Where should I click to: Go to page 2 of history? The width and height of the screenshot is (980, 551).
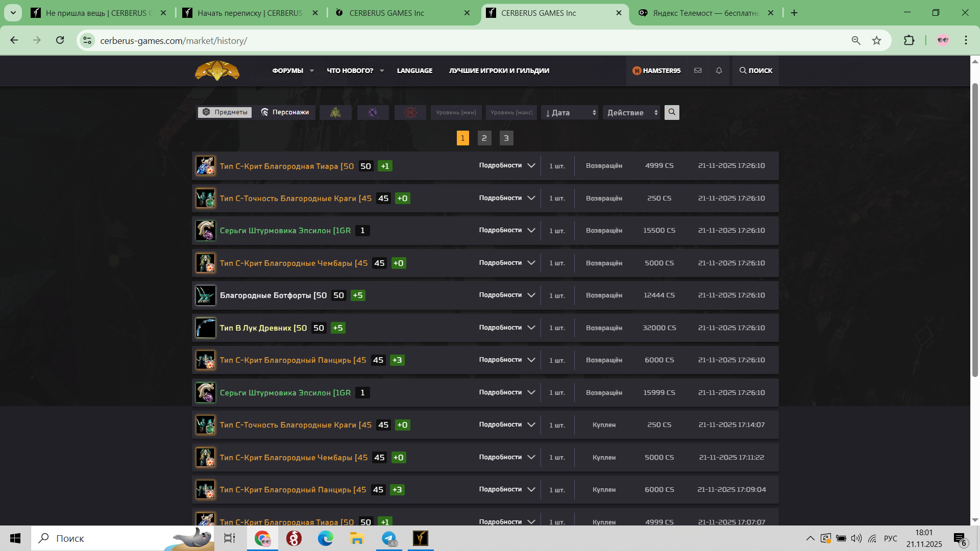point(484,138)
